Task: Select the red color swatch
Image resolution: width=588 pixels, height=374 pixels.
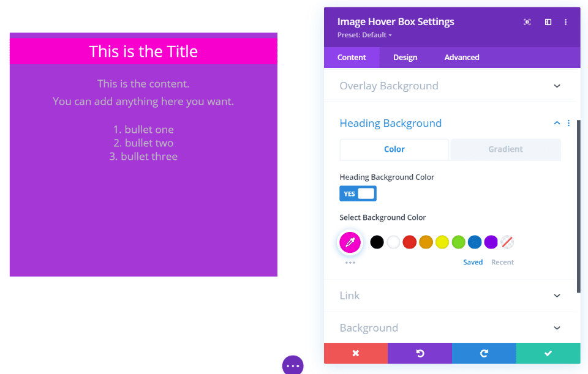Action: point(410,242)
